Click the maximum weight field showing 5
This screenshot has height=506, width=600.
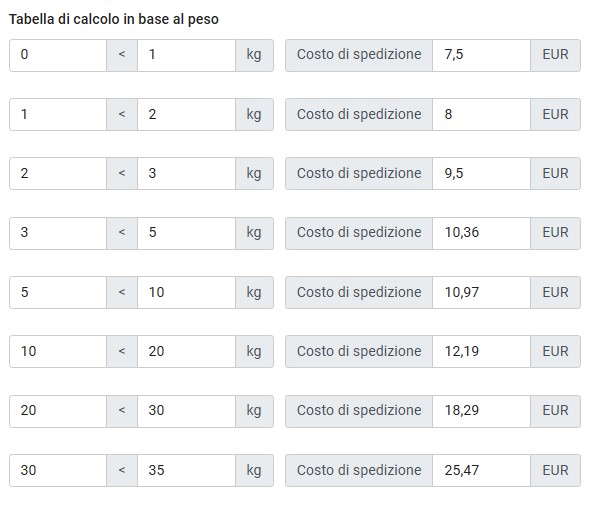186,233
